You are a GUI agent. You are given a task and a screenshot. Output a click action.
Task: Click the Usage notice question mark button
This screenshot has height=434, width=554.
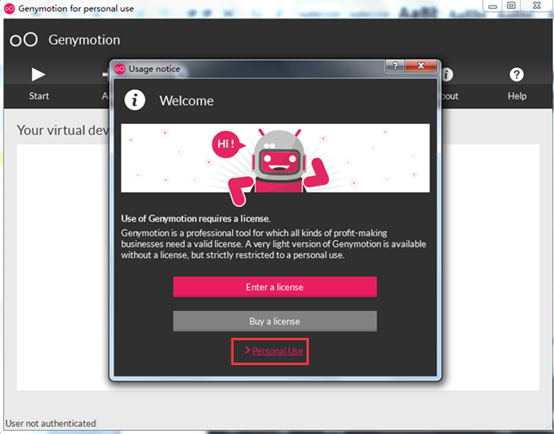(395, 66)
